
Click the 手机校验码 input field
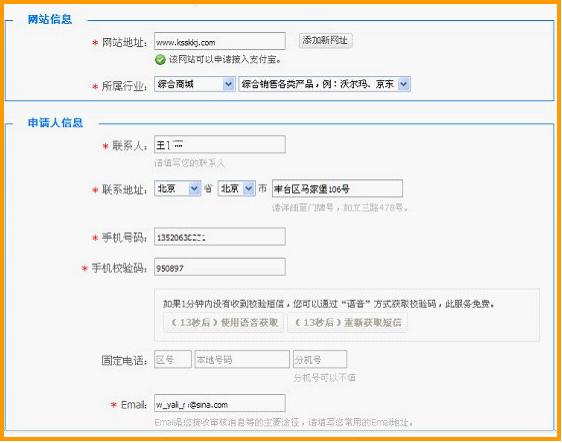[220, 267]
